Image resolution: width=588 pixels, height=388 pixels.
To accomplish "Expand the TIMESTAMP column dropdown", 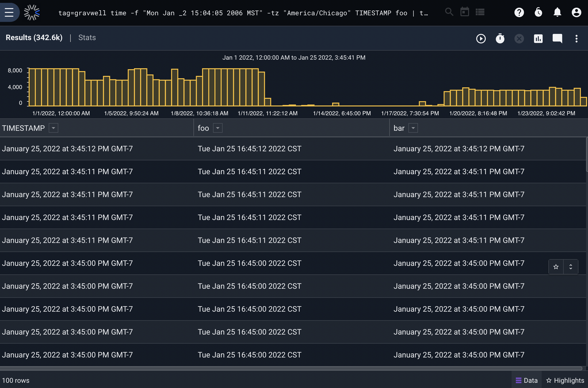I will point(53,128).
